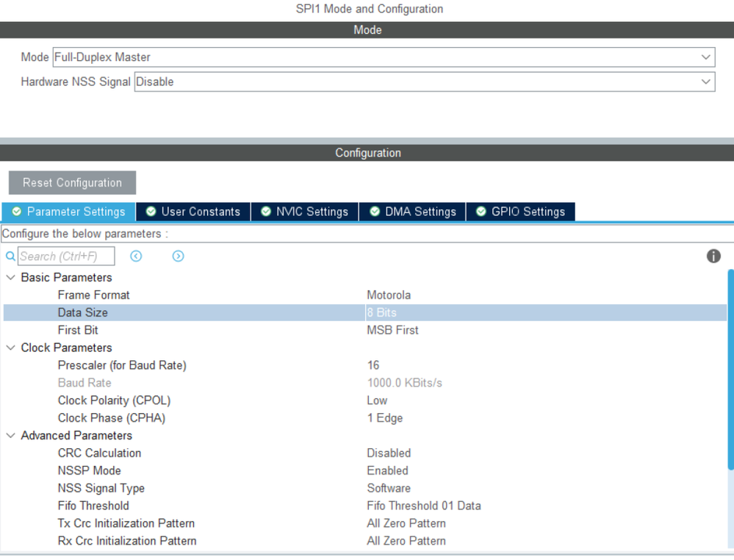Click the green check icon on User Constants tab
Viewport: 734px width, 560px height.
tap(151, 212)
